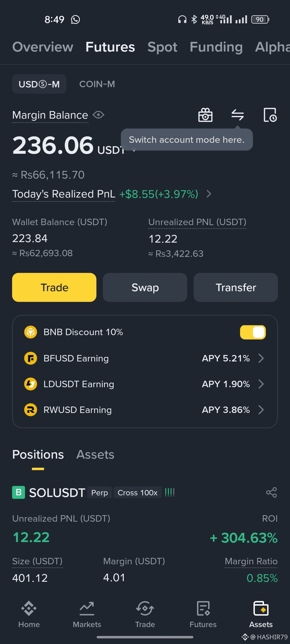Open RWUSD Earning row
Screen dimensions: 290x644
(145, 410)
